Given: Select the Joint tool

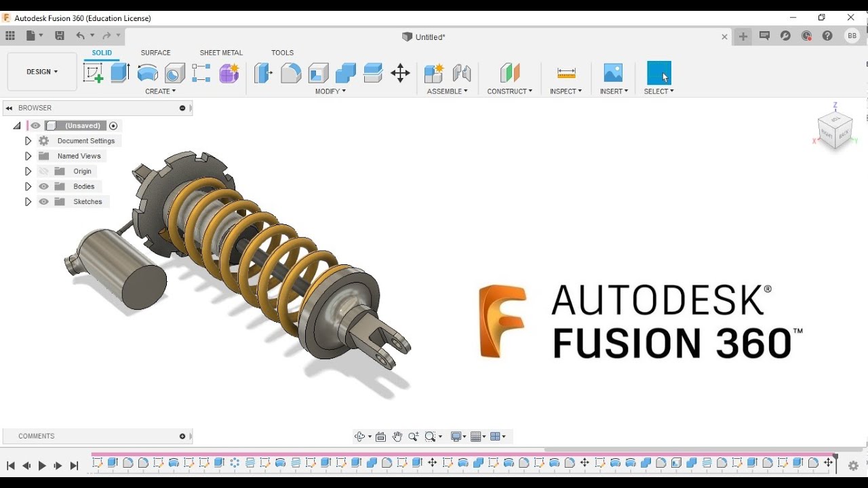Looking at the screenshot, I should 462,73.
